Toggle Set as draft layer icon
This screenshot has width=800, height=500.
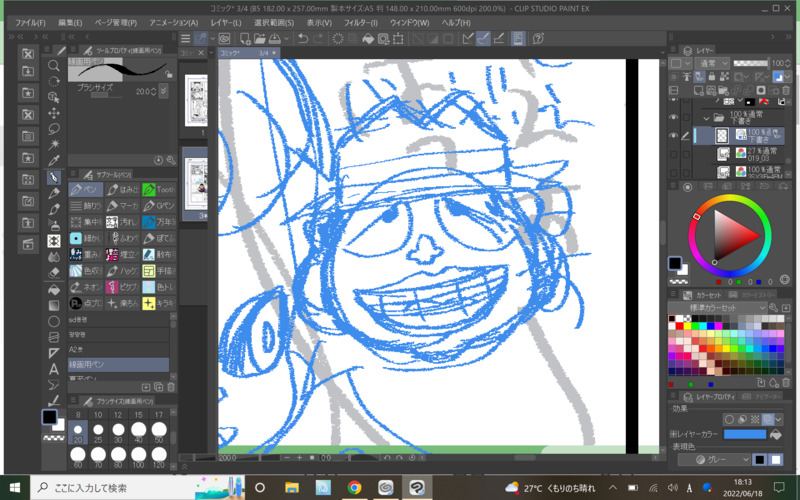click(x=699, y=77)
